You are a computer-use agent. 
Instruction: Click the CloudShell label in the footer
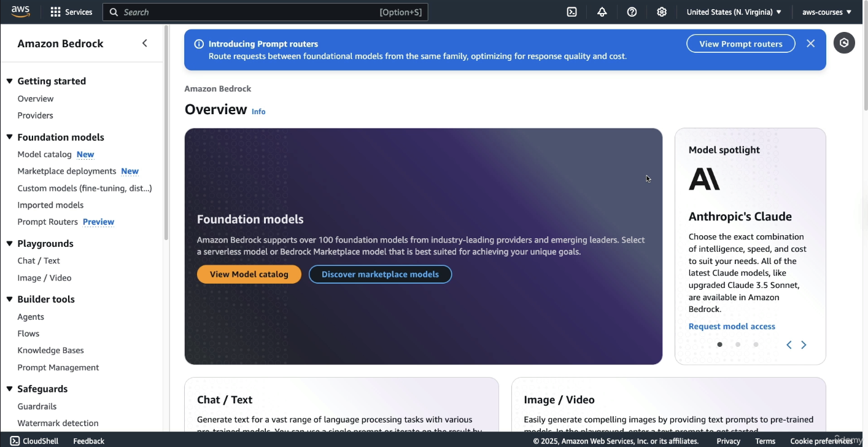pos(41,441)
